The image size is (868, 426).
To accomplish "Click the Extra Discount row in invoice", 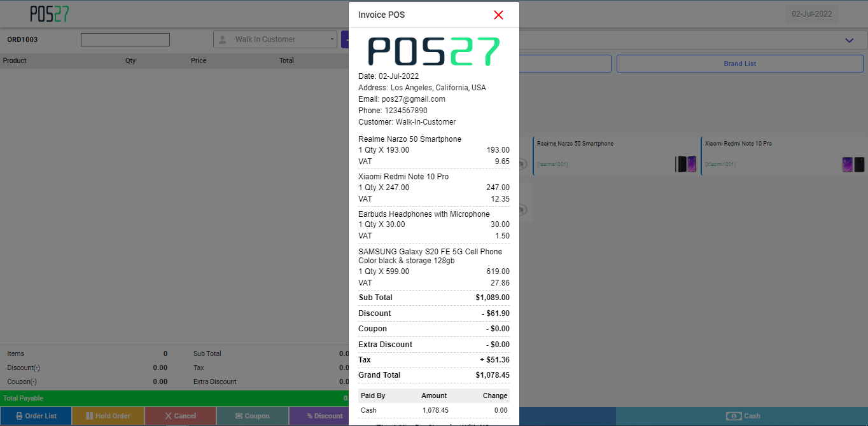I will pos(434,345).
